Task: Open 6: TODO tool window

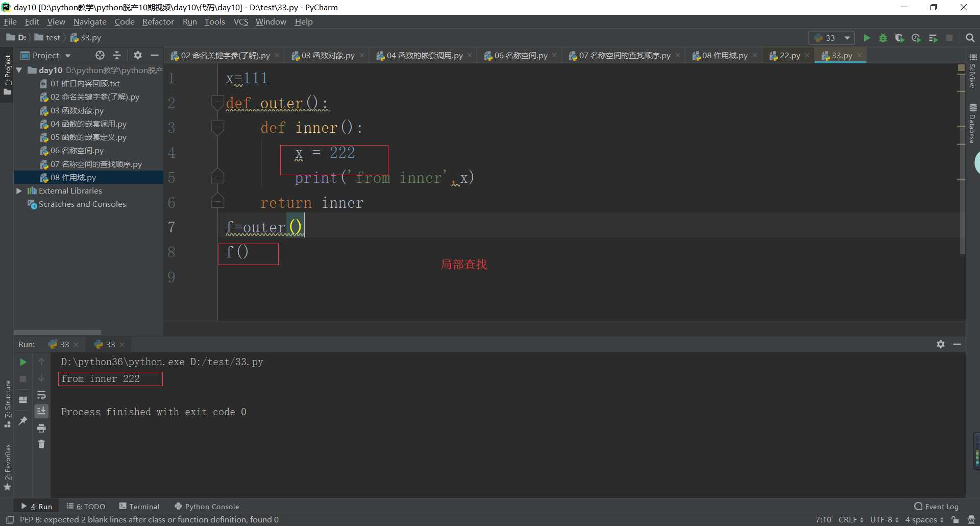Action: tap(86, 507)
